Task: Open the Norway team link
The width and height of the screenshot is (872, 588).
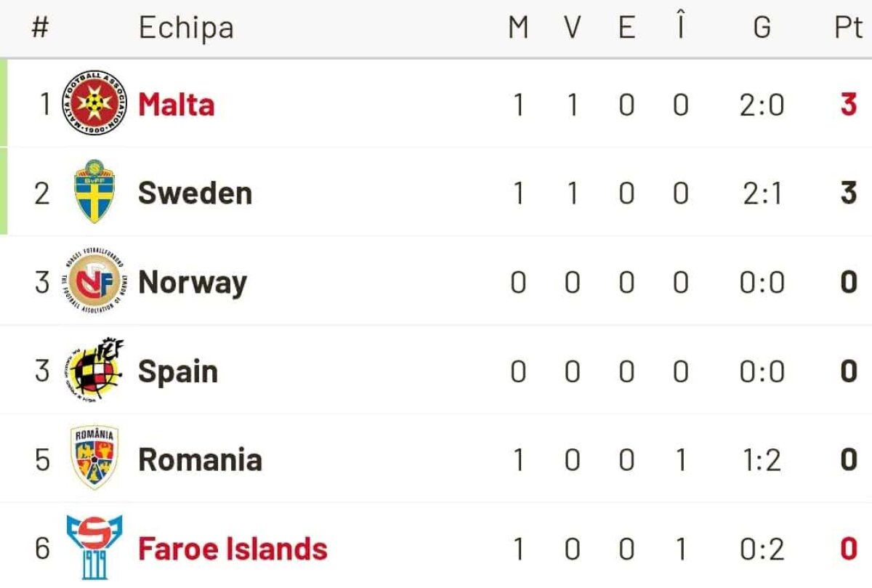Action: [x=193, y=282]
